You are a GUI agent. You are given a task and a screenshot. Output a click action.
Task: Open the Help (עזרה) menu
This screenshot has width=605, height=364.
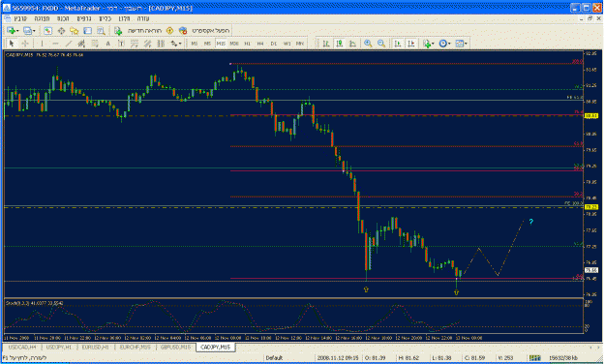coord(143,18)
